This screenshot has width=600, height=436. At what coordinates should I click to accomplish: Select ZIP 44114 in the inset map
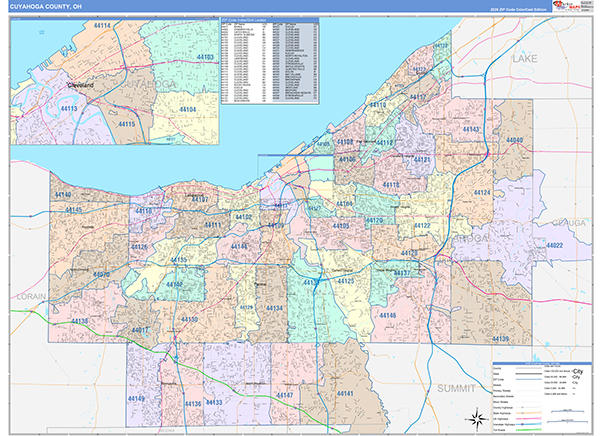click(x=102, y=26)
